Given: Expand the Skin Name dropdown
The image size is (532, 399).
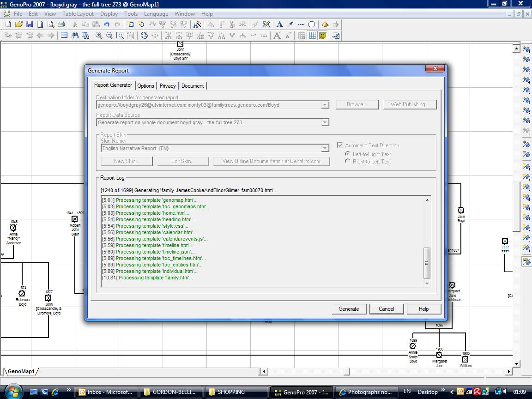Looking at the screenshot, I should 325,148.
